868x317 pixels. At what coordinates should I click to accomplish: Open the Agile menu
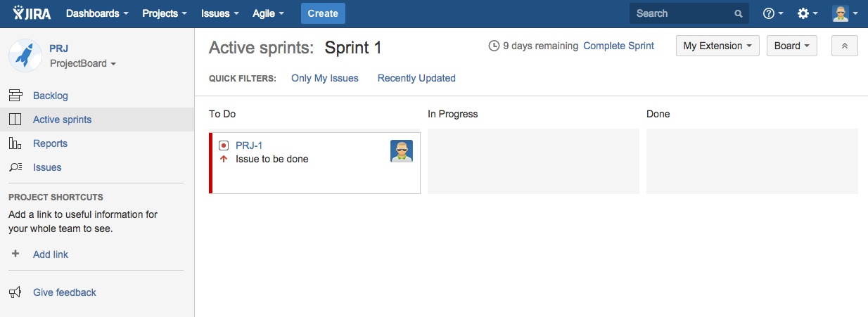pyautogui.click(x=268, y=13)
